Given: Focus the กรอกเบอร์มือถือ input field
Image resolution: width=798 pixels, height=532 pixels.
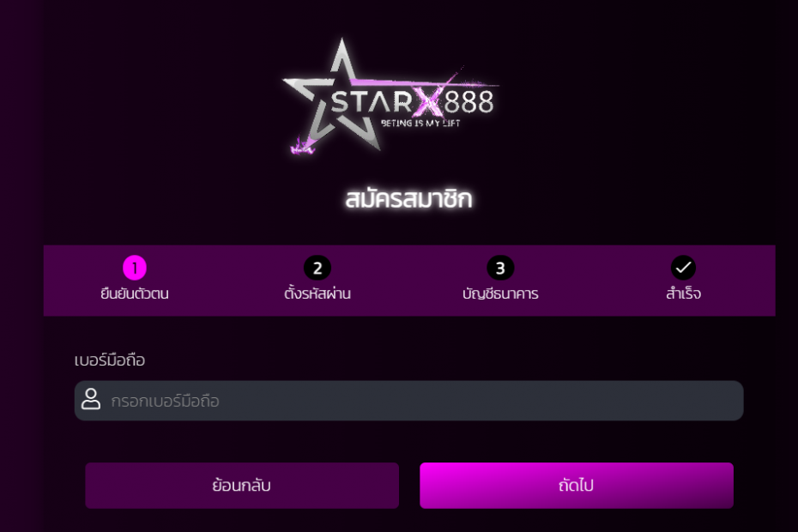Looking at the screenshot, I should 408,401.
